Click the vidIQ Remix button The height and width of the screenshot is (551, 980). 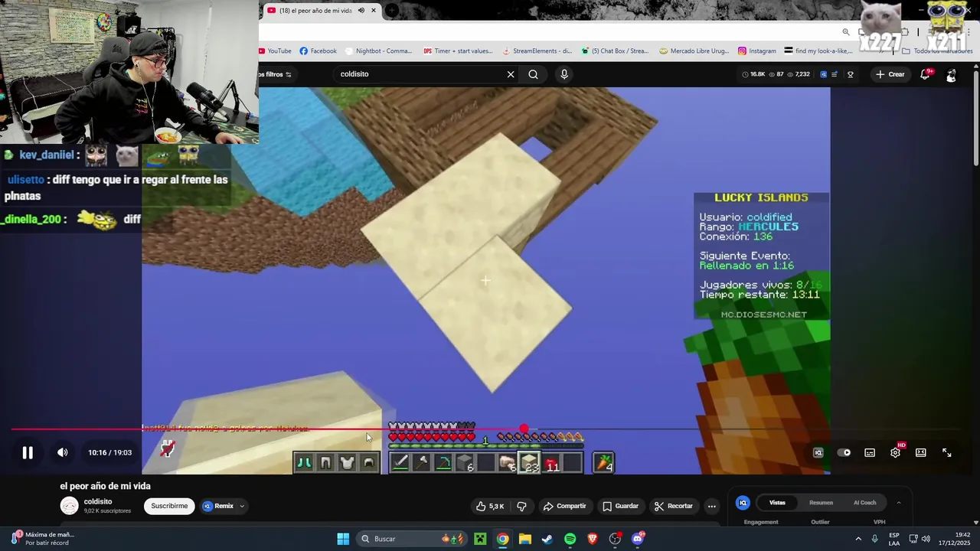click(218, 506)
